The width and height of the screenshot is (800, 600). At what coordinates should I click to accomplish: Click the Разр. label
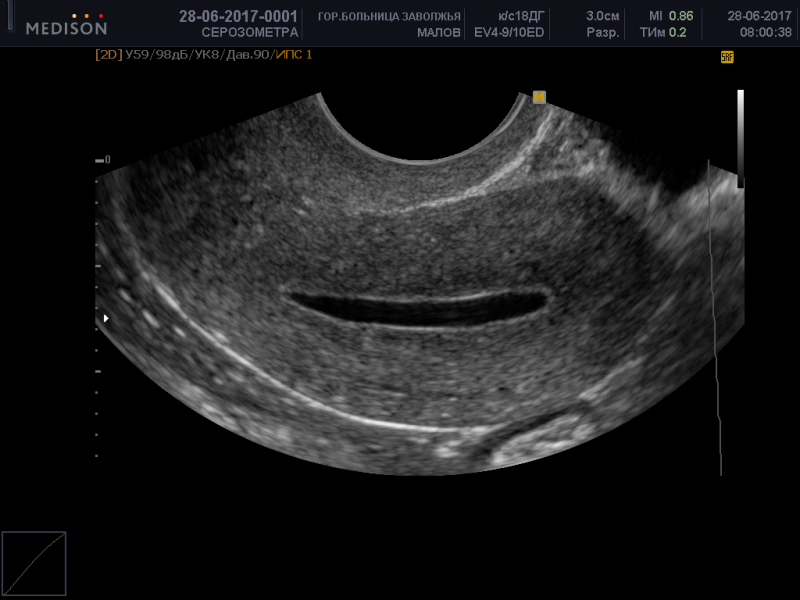[603, 33]
